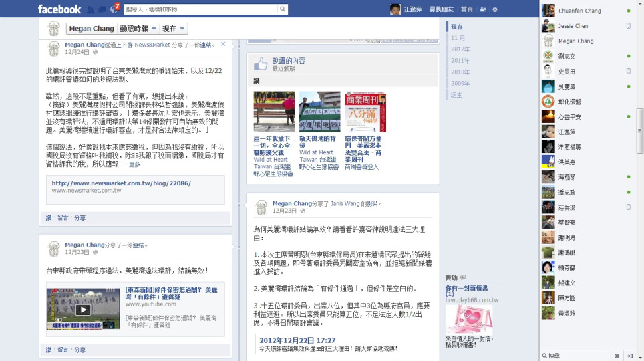Open account settings gear in top bar
This screenshot has width=644, height=361.
(495, 9)
